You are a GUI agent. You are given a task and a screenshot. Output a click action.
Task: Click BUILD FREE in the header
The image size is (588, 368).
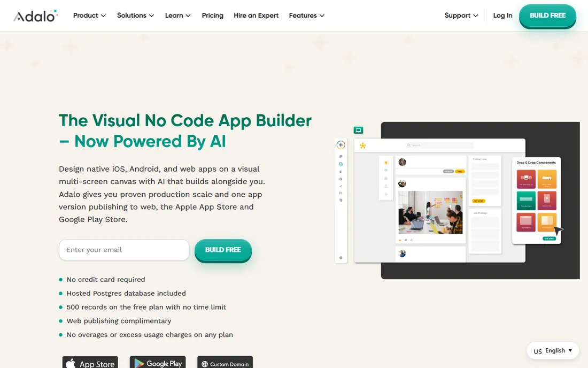[x=547, y=16]
